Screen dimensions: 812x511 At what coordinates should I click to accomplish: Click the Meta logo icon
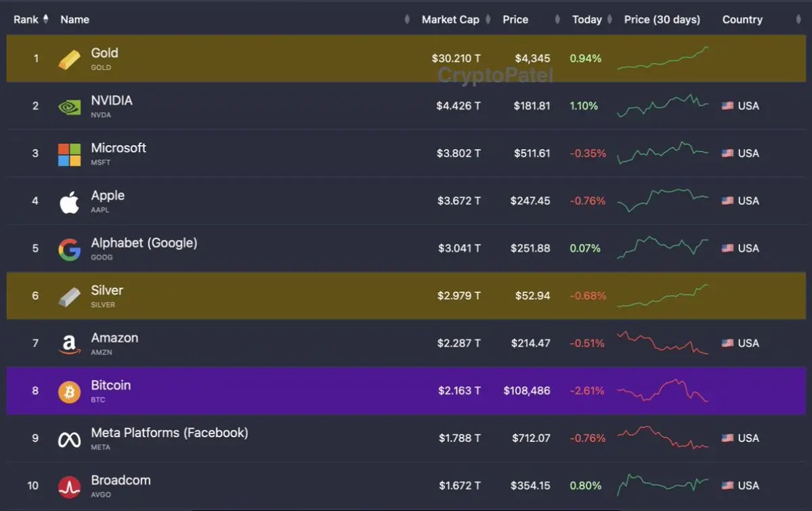(69, 440)
